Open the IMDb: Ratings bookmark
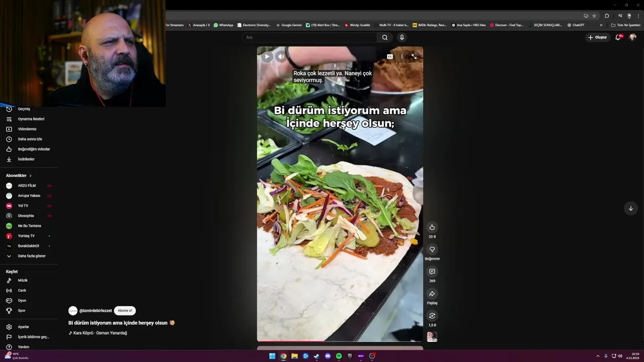This screenshot has width=644, height=362. 429,25
